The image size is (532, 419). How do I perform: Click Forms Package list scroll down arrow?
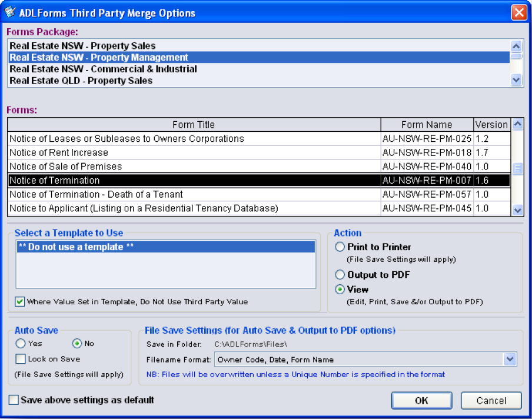tap(516, 80)
